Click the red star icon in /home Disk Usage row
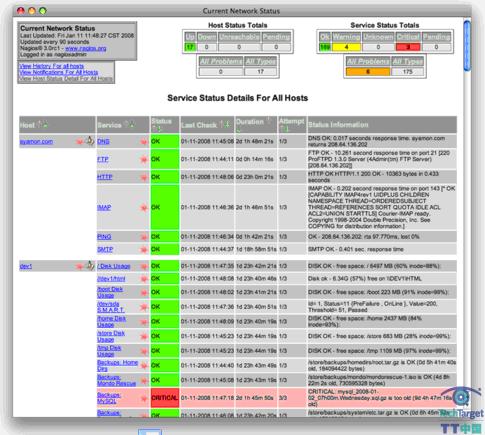This screenshot has width=485, height=435. pyautogui.click(x=144, y=322)
